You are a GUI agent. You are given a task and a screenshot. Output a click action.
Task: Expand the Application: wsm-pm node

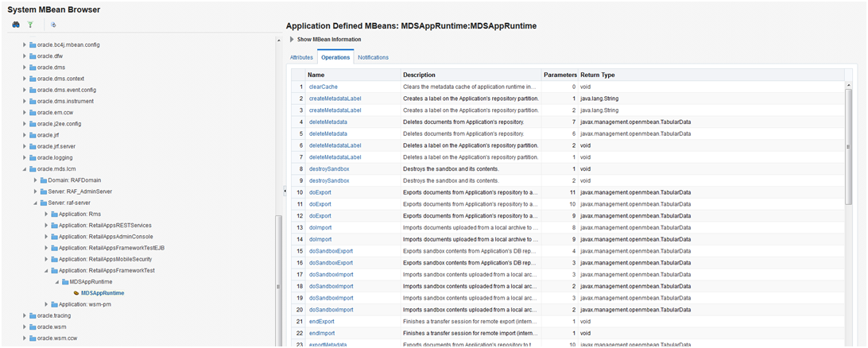[46, 304]
